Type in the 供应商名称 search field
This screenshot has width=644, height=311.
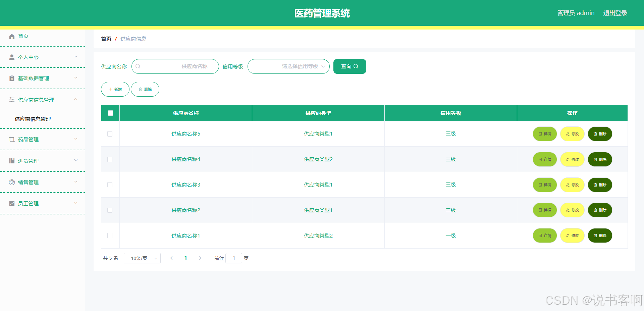181,66
